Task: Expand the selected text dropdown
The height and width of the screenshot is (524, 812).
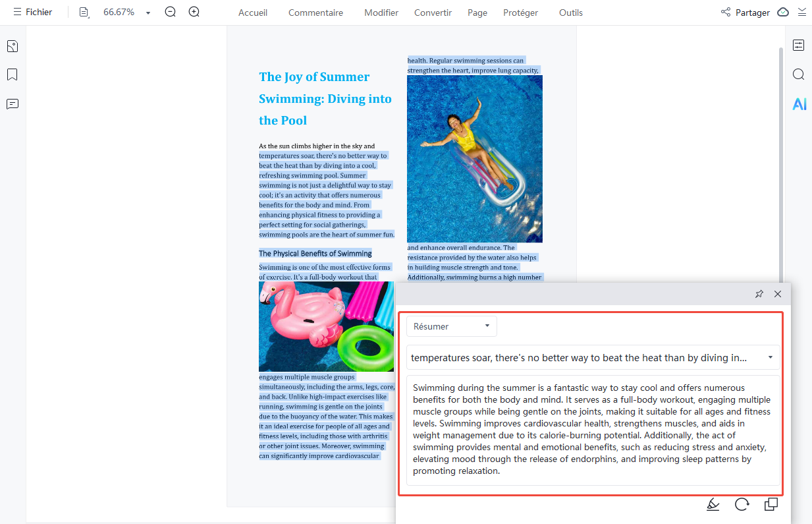Action: click(x=770, y=357)
